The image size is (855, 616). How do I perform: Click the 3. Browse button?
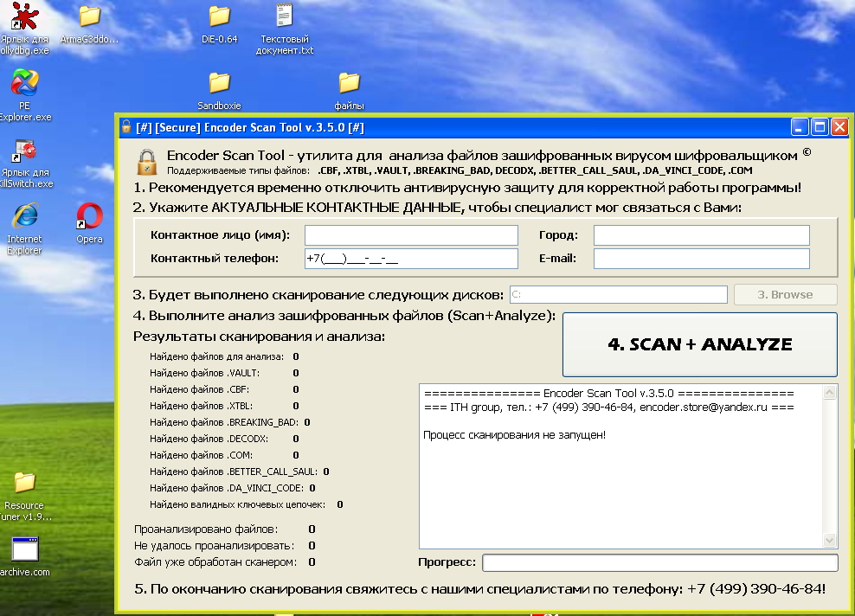(x=785, y=294)
